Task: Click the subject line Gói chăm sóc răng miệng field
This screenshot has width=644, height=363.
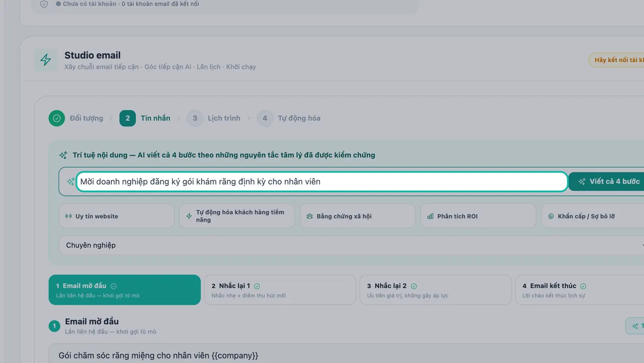Action: pos(346,353)
